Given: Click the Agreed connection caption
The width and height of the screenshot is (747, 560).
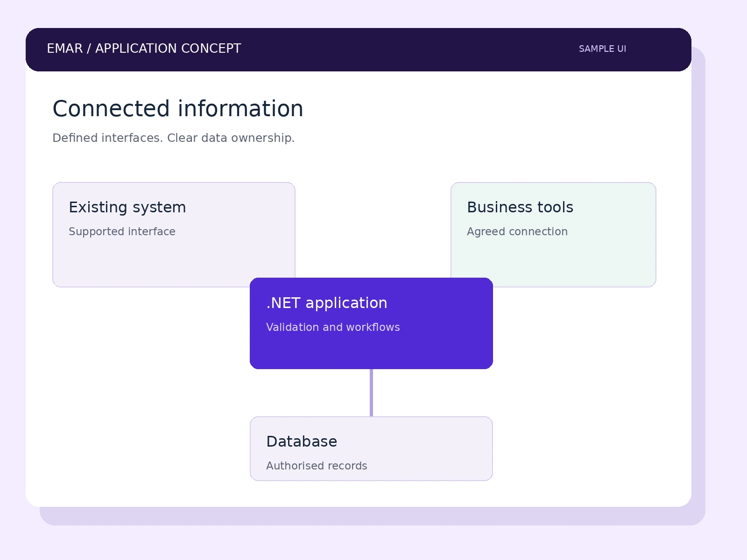Looking at the screenshot, I should pos(517,231).
